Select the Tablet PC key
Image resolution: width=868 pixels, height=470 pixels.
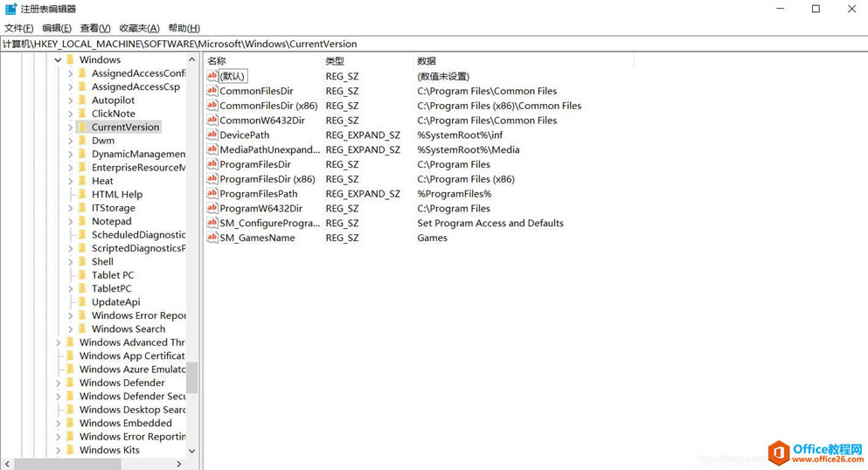pyautogui.click(x=113, y=275)
